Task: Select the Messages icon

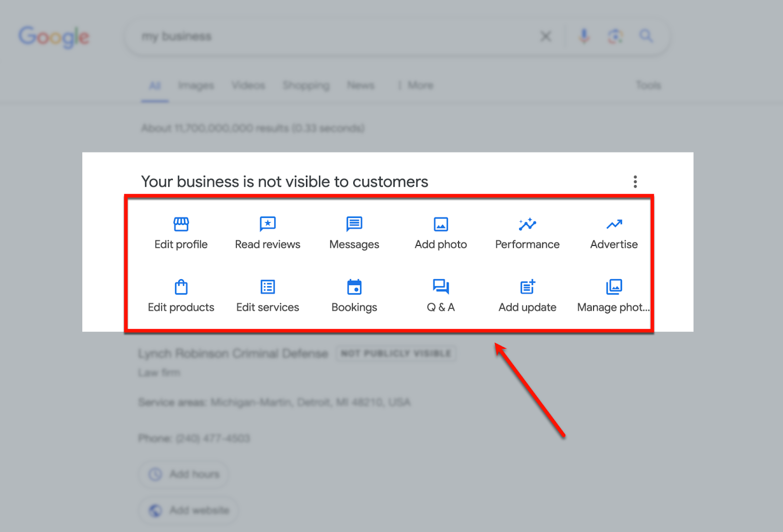Action: click(x=354, y=224)
